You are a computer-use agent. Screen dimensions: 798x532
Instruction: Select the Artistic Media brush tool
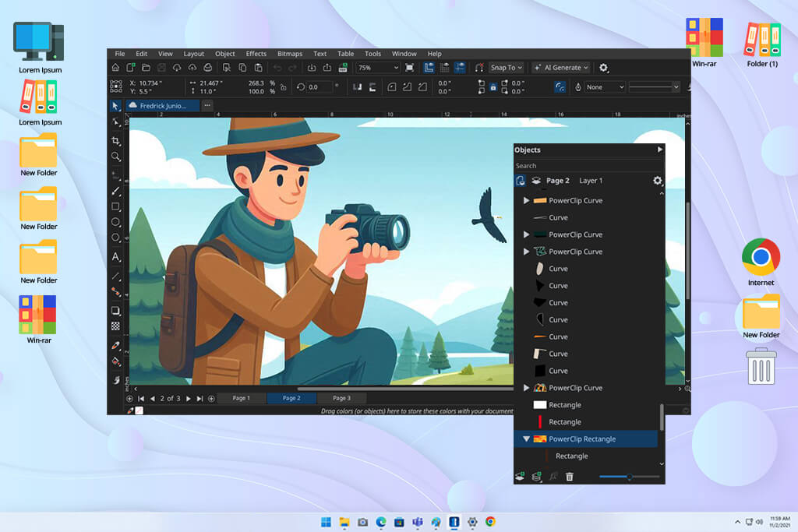(x=115, y=191)
